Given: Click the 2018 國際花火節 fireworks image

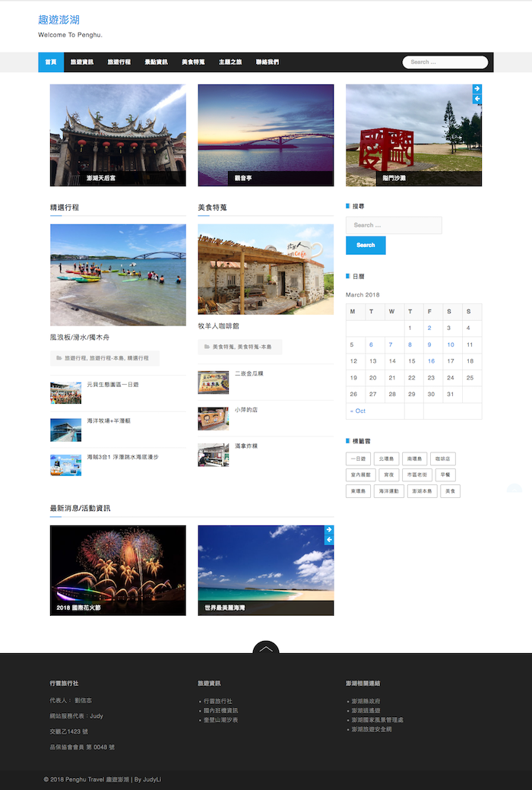Looking at the screenshot, I should [x=118, y=570].
